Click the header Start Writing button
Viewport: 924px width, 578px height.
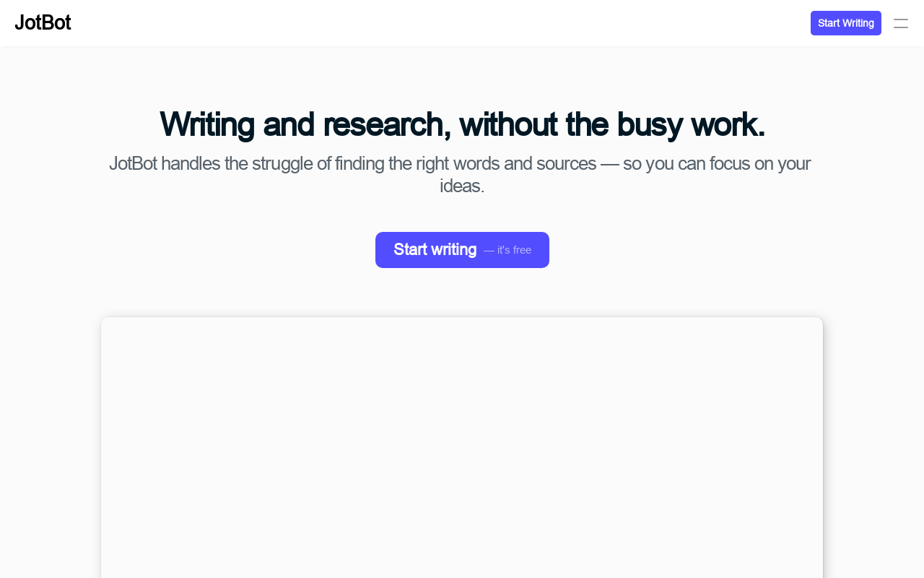(846, 23)
